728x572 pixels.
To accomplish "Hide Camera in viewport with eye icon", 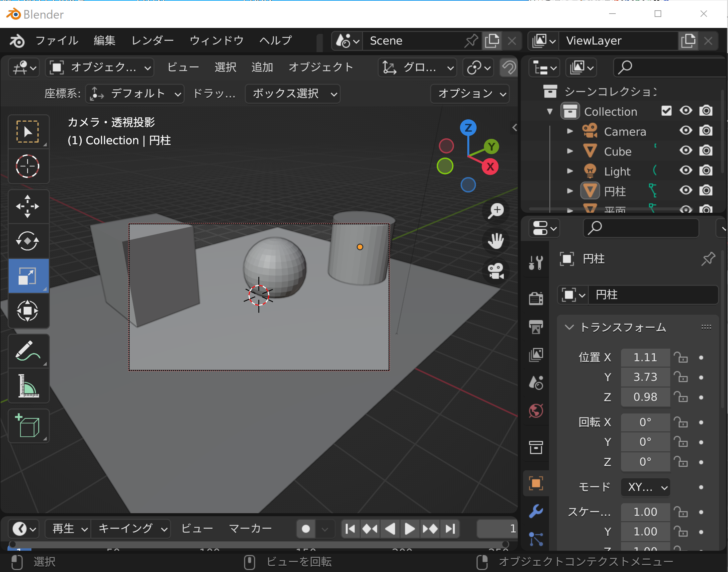I will point(686,131).
